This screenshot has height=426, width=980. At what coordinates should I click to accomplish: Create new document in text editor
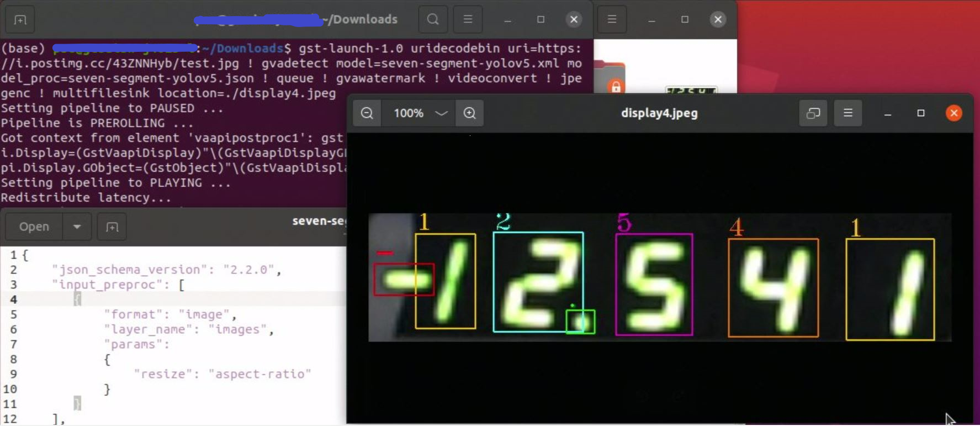click(x=112, y=227)
